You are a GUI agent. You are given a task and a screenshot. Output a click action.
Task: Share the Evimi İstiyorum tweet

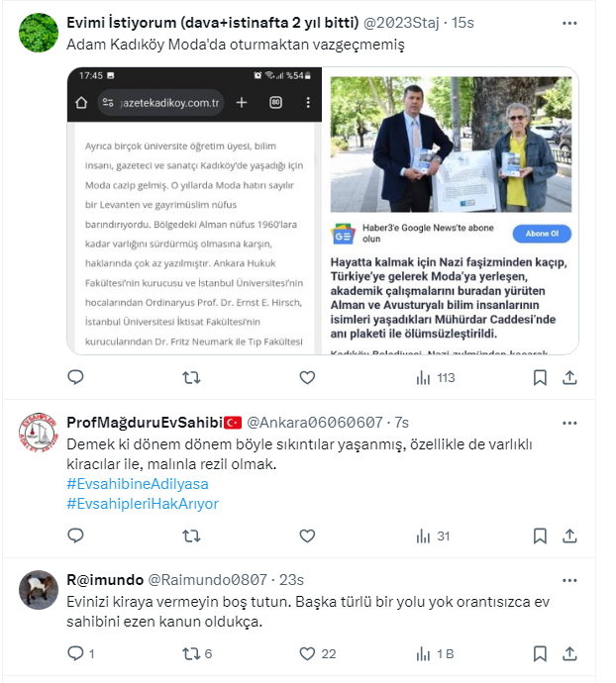[x=569, y=378]
